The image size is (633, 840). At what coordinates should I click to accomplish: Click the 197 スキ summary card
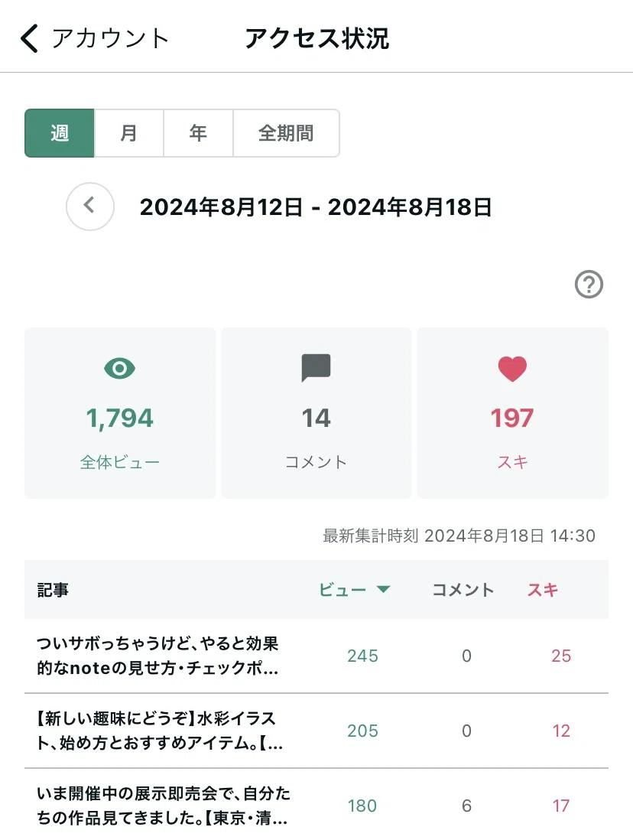click(512, 413)
